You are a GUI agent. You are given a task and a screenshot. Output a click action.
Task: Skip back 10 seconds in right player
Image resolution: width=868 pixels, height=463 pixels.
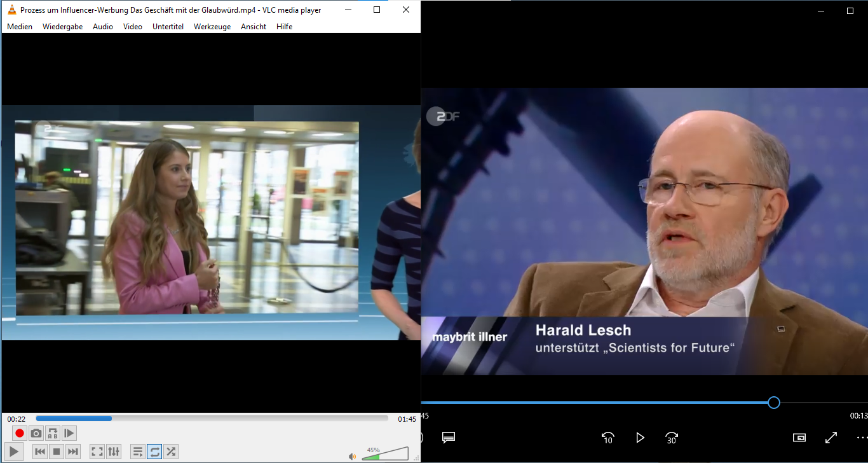607,438
